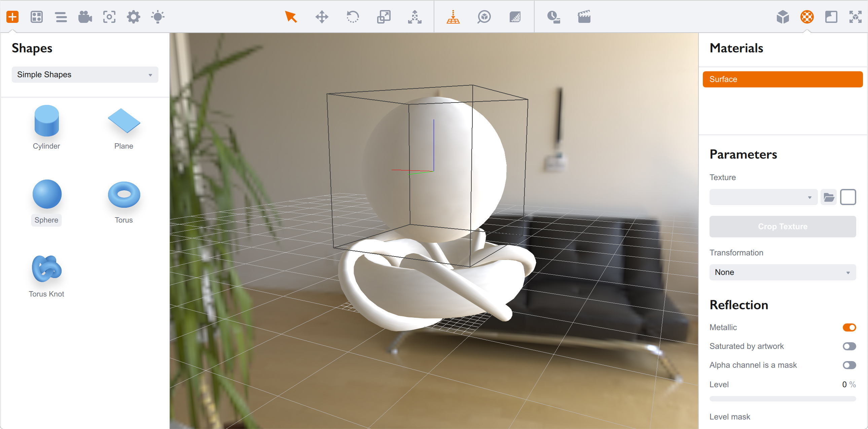Disable the Metallic toggle
Viewport: 868px width, 429px height.
(x=849, y=327)
